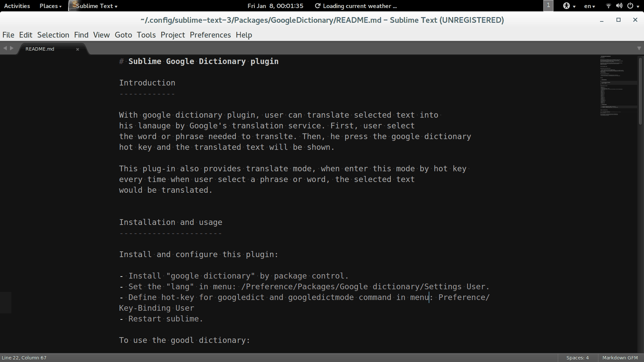Close the README.md tab
The height and width of the screenshot is (362, 644).
coord(78,49)
